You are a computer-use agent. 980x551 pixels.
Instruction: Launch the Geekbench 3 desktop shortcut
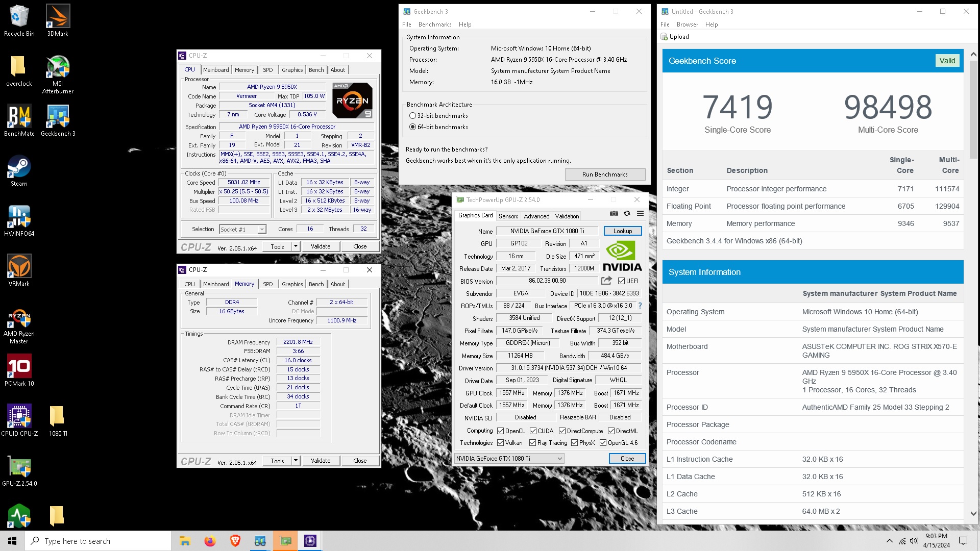58,120
